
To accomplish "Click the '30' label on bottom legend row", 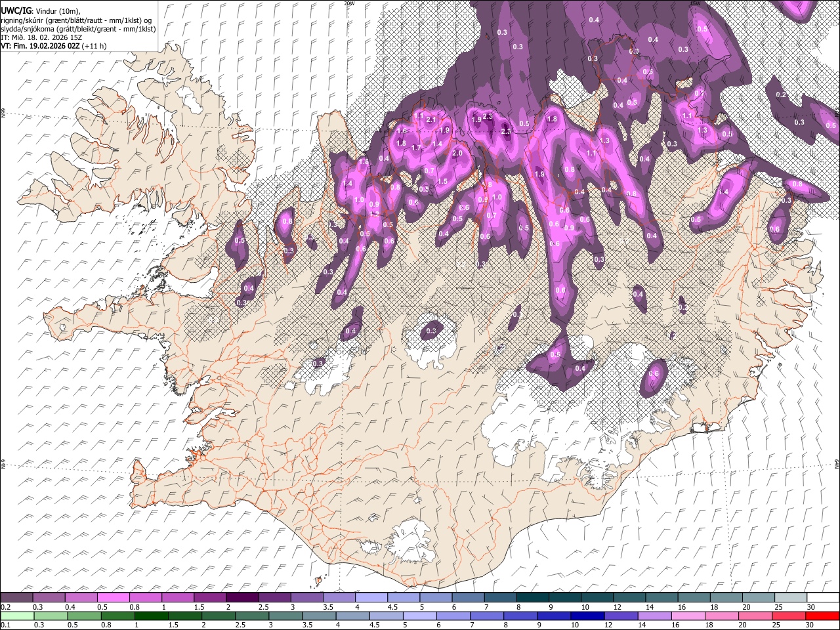I will coord(810,625).
